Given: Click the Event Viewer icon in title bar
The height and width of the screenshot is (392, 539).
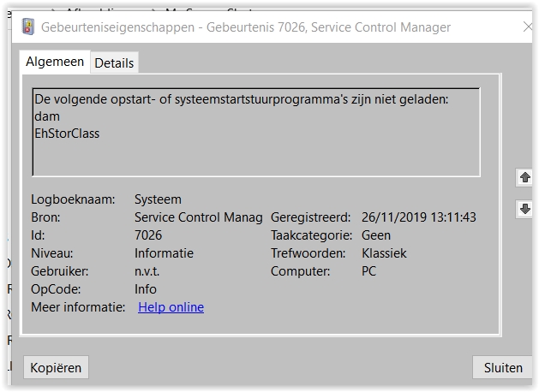Looking at the screenshot, I should [x=28, y=27].
